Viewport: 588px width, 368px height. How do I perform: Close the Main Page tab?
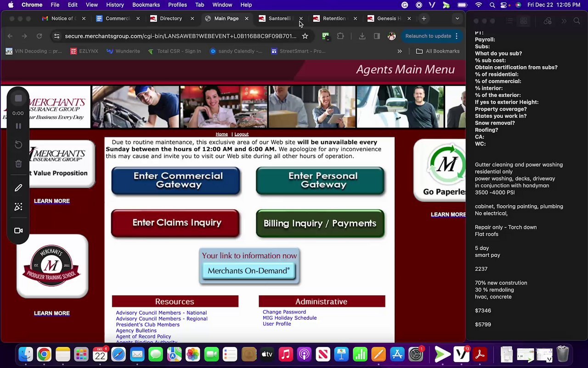247,18
